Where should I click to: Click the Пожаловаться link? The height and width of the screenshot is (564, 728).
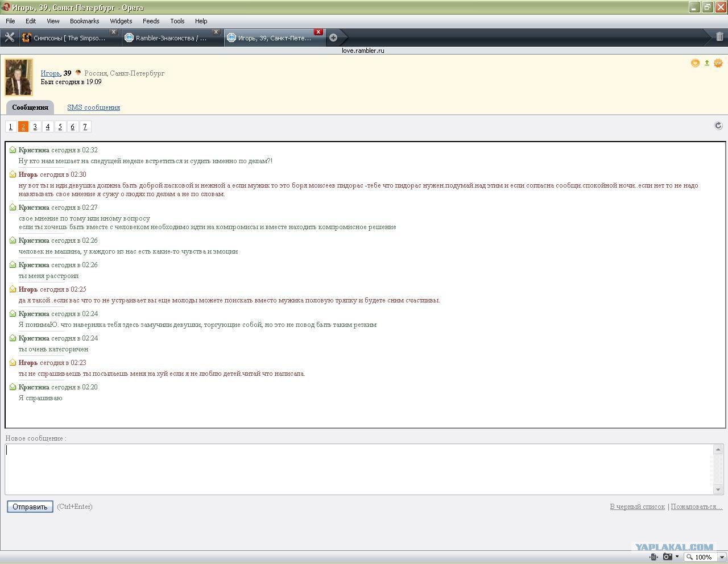(x=697, y=507)
